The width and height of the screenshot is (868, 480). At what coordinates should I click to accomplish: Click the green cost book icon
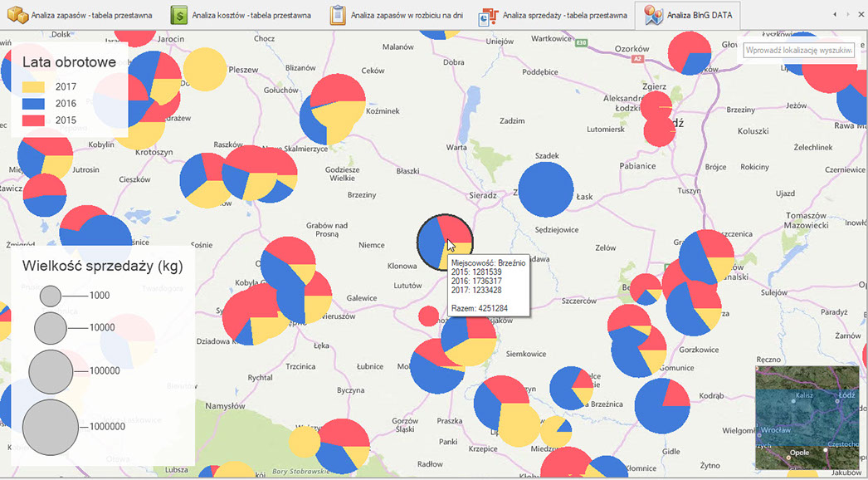tap(178, 15)
